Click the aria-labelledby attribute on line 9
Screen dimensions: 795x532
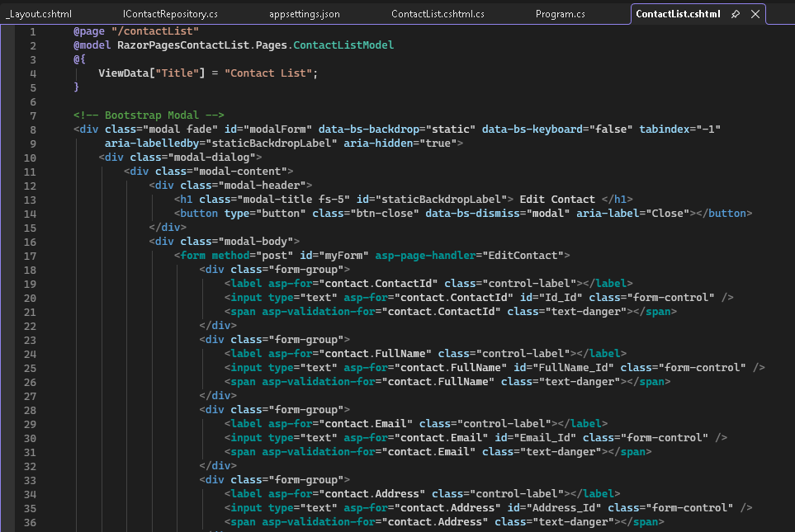pos(152,144)
